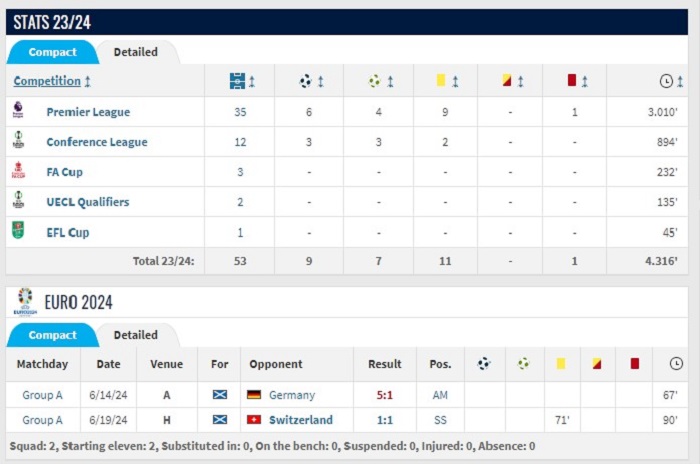The image size is (700, 464).
Task: Sort by minutes played clock icon
Action: [666, 81]
